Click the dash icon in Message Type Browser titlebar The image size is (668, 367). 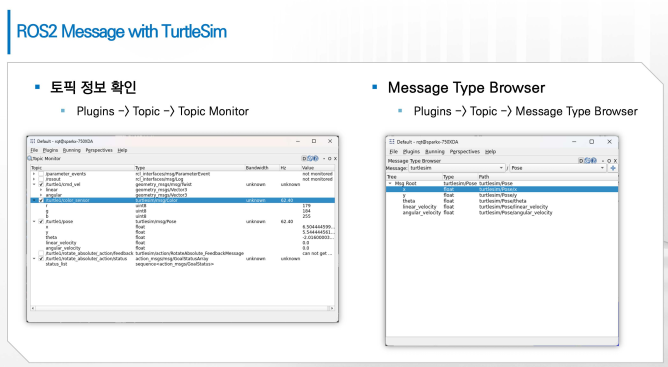tap(603, 161)
